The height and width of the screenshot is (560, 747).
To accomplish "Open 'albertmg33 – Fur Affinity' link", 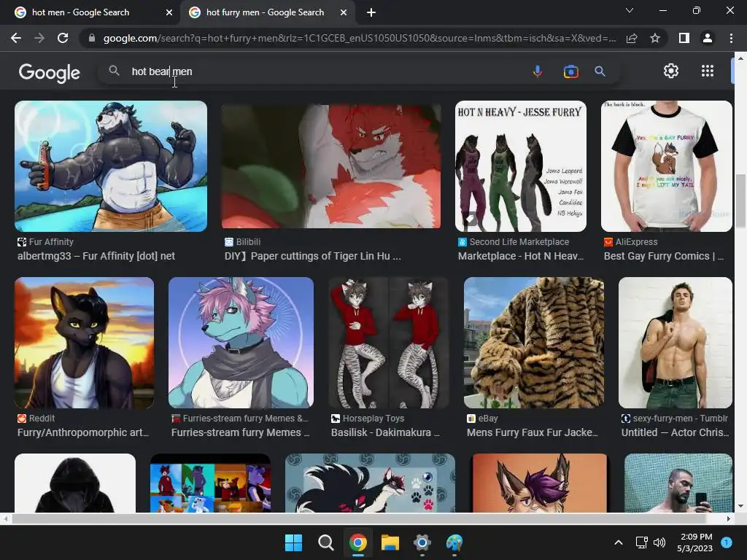I will click(96, 256).
